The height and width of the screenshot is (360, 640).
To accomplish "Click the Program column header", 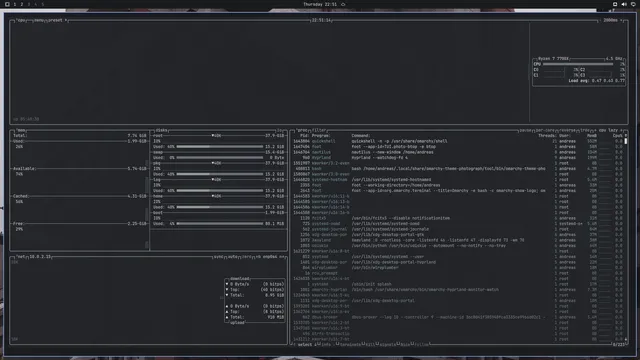I will (x=321, y=136).
